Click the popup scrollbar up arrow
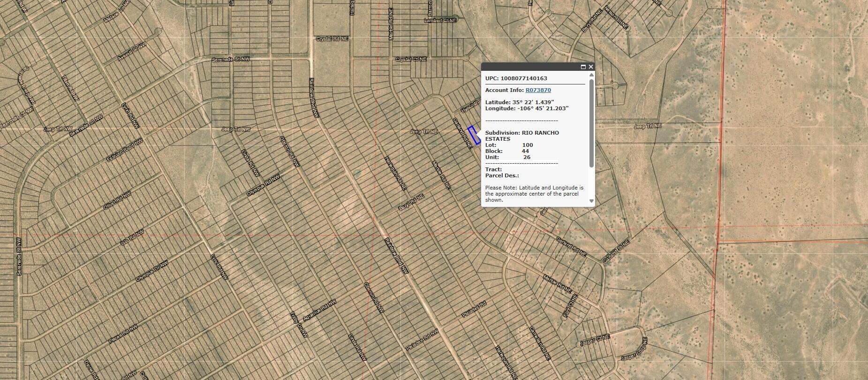Screen dimensions: 868x380 (591, 75)
